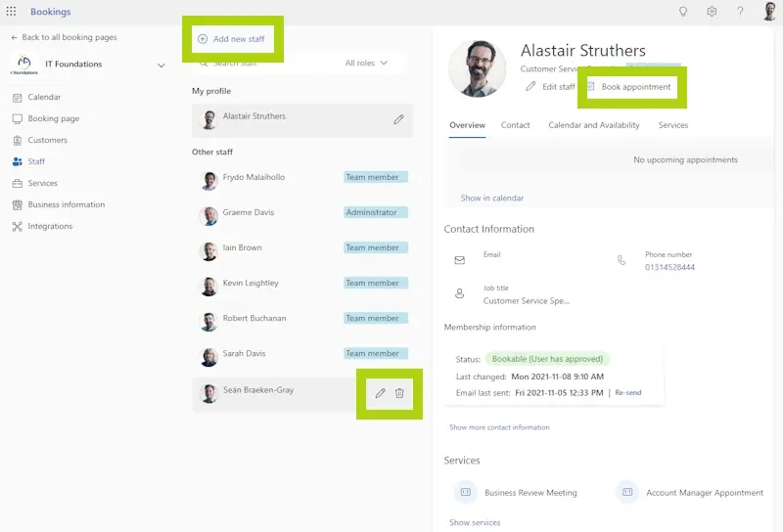Click the Show in calendar link
Screen dimensions: 783x532
coord(492,198)
